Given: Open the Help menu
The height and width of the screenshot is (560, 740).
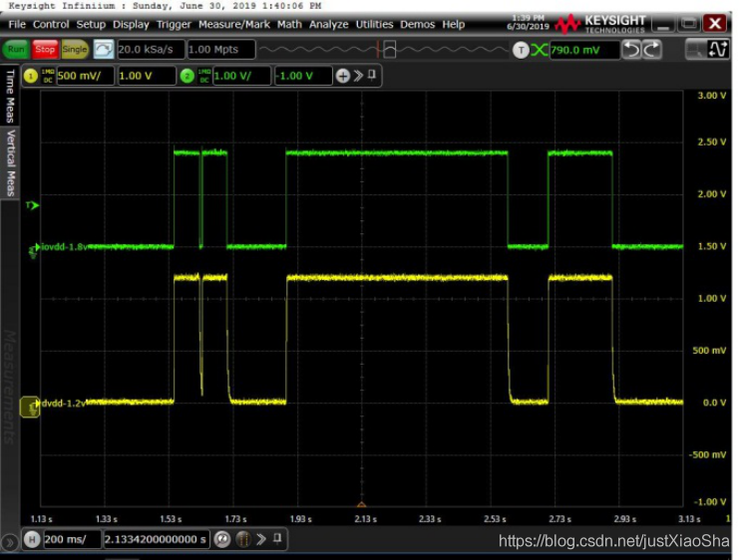Looking at the screenshot, I should (453, 25).
